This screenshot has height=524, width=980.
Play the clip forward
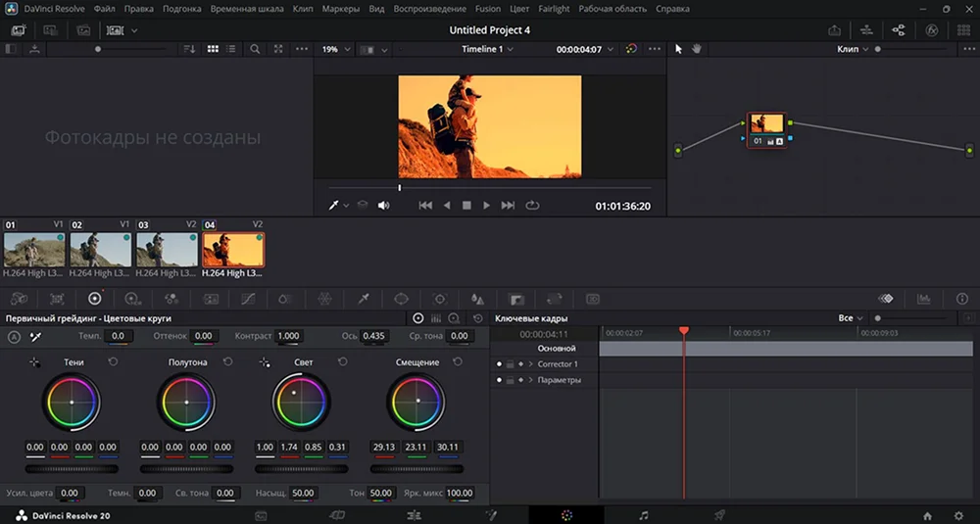pyautogui.click(x=486, y=205)
